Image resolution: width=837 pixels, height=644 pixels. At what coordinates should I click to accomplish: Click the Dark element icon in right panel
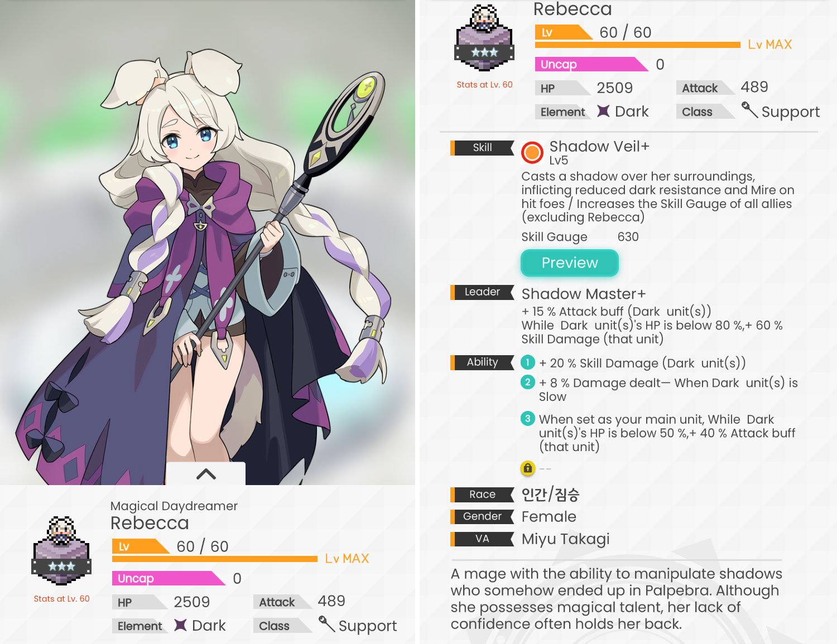(x=603, y=111)
